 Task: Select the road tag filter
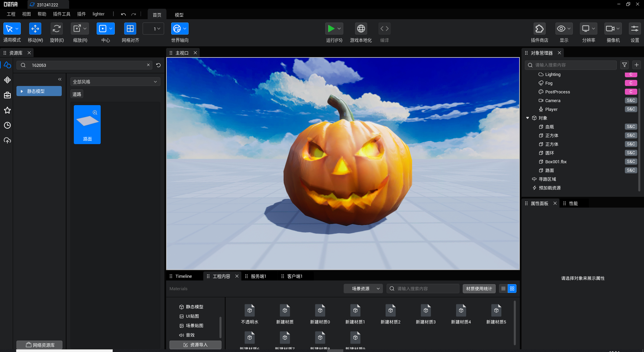(x=77, y=94)
